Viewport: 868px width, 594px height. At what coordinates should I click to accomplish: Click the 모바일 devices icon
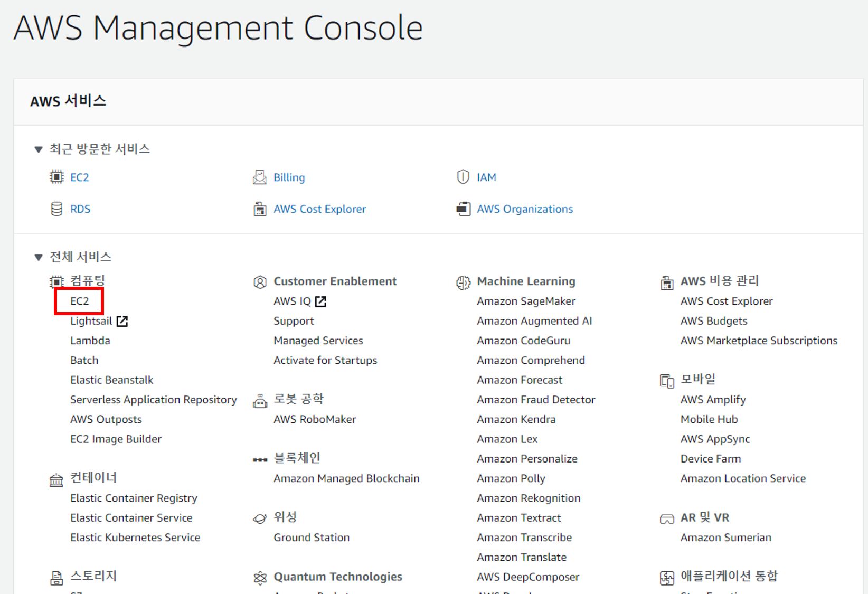(x=667, y=381)
